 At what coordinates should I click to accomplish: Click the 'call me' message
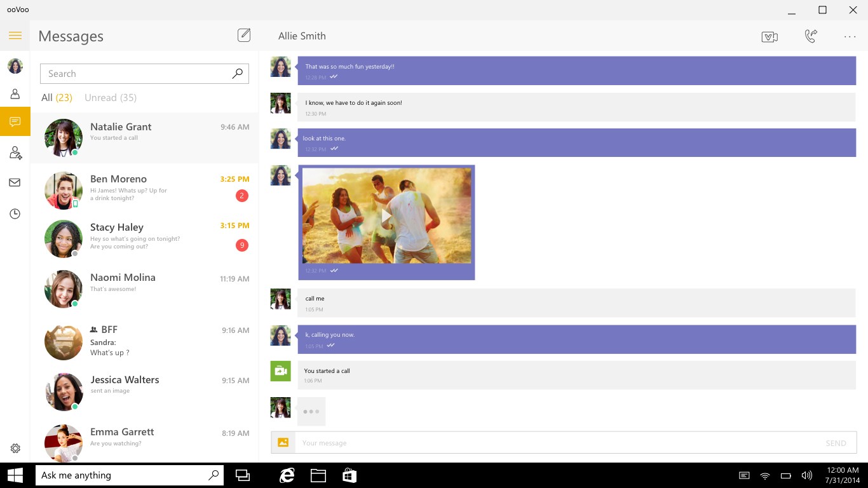[x=577, y=303]
